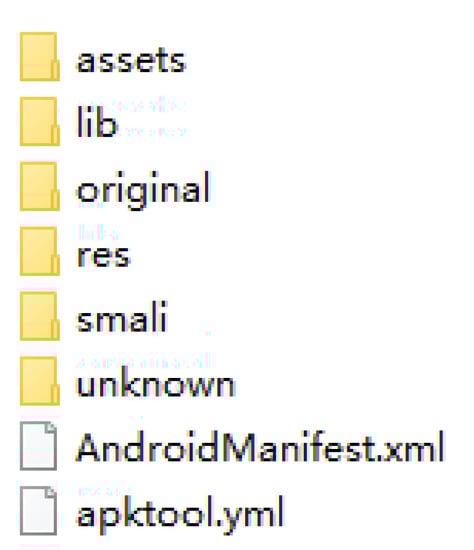
Task: Select the "res" folder label
Action: [x=104, y=256]
